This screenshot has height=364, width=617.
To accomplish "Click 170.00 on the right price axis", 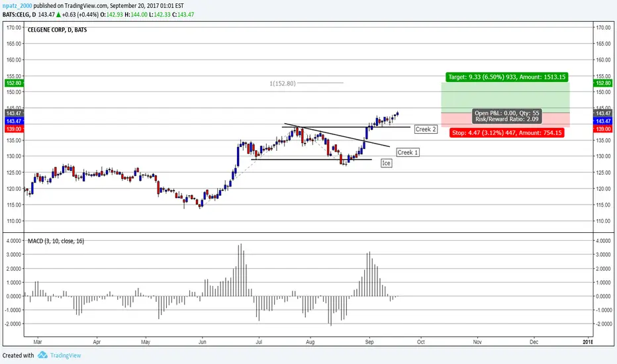I will [x=603, y=28].
